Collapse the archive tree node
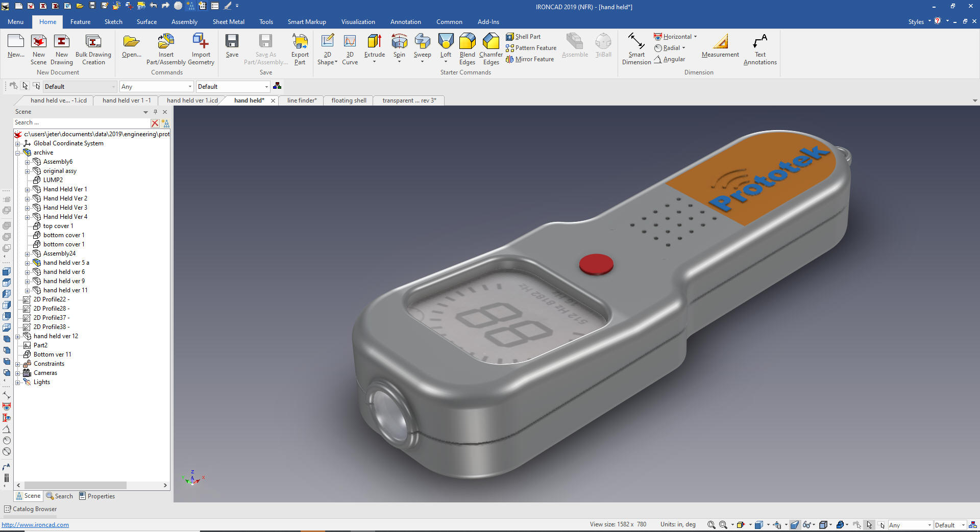Screen dimensions: 980x532 (18, 153)
